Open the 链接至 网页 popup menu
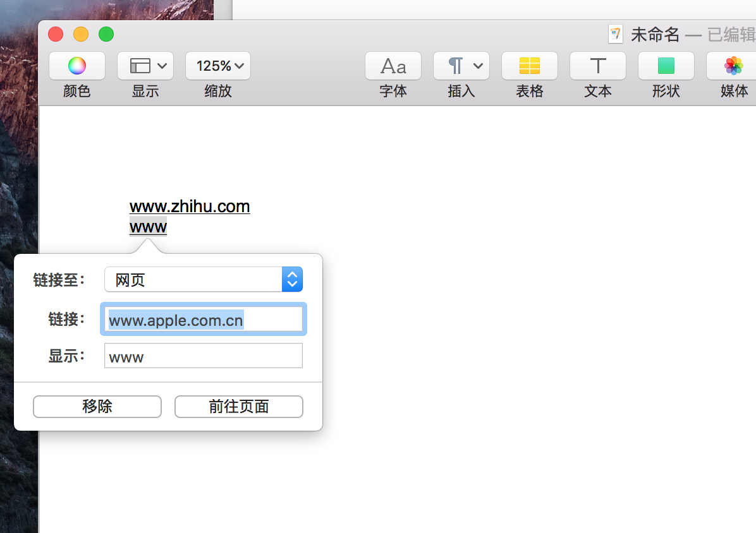Screen dimensions: 756x533 tap(204, 279)
